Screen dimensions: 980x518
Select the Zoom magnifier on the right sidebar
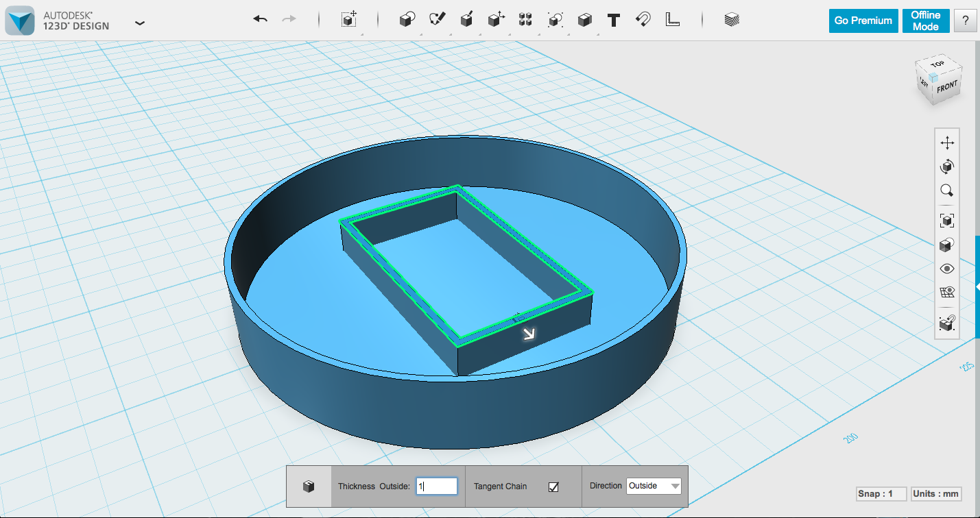point(947,190)
